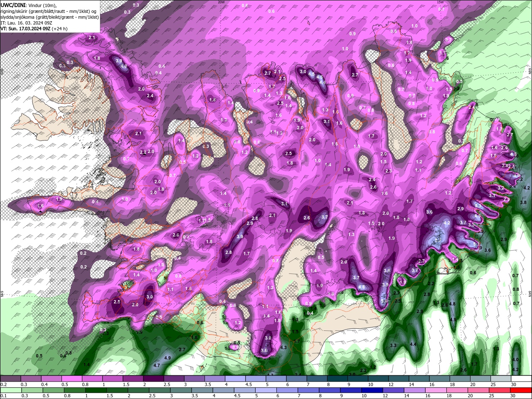
Task: Select the upper-legend swatch starting at 0.2
Action: pos(10,379)
